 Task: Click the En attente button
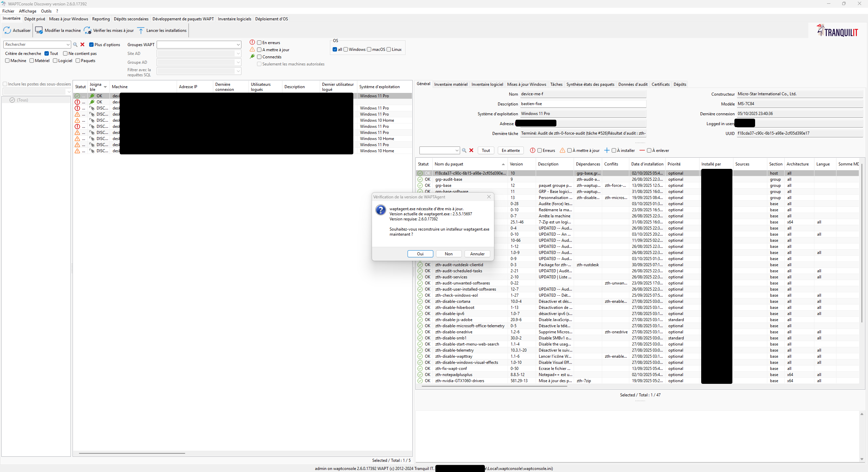click(511, 151)
